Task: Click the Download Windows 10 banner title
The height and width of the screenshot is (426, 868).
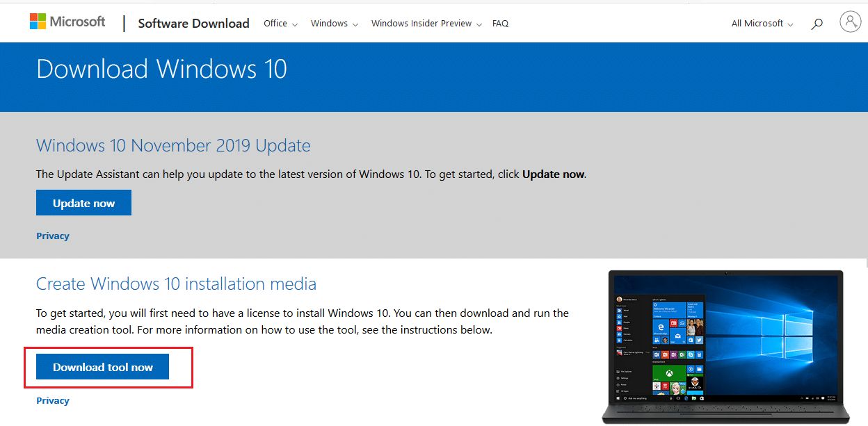Action: click(x=161, y=69)
